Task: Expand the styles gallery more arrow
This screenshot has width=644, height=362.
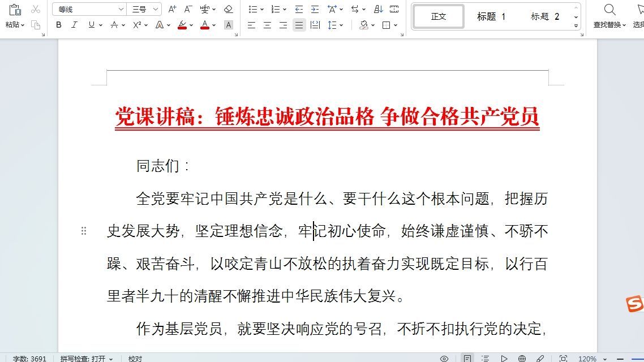Action: click(576, 25)
